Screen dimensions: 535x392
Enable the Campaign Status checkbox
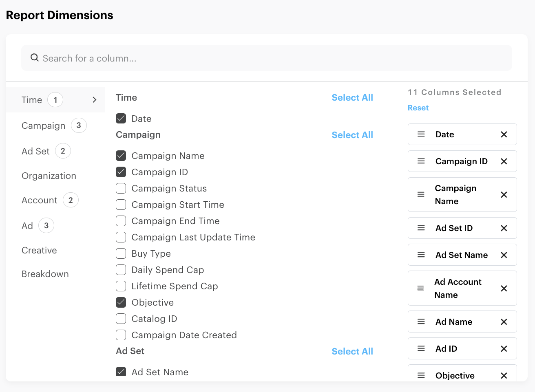click(121, 188)
